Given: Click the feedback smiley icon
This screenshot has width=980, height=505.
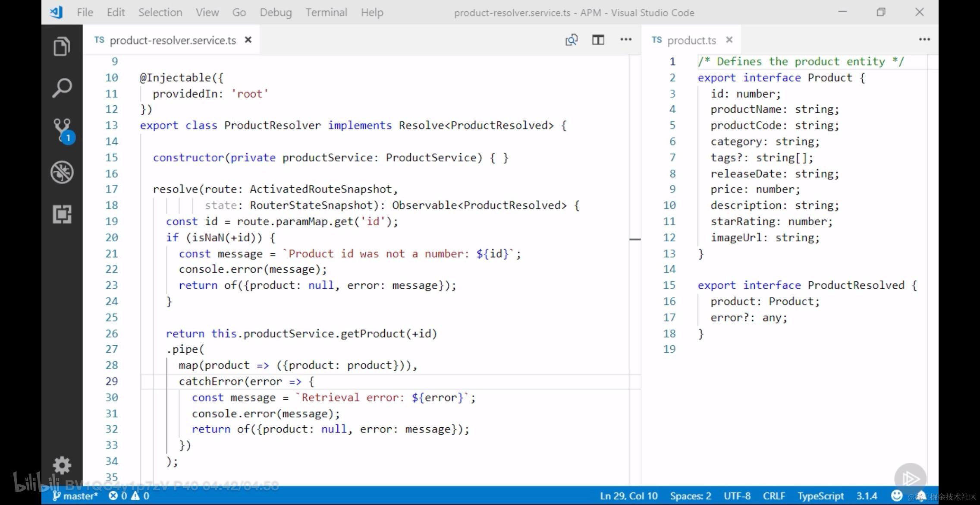Looking at the screenshot, I should tap(896, 496).
